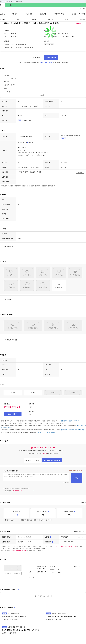The image size is (86, 644).
Task: Click the 식사제공(1식) meal icon
Action: pos(59,286)
